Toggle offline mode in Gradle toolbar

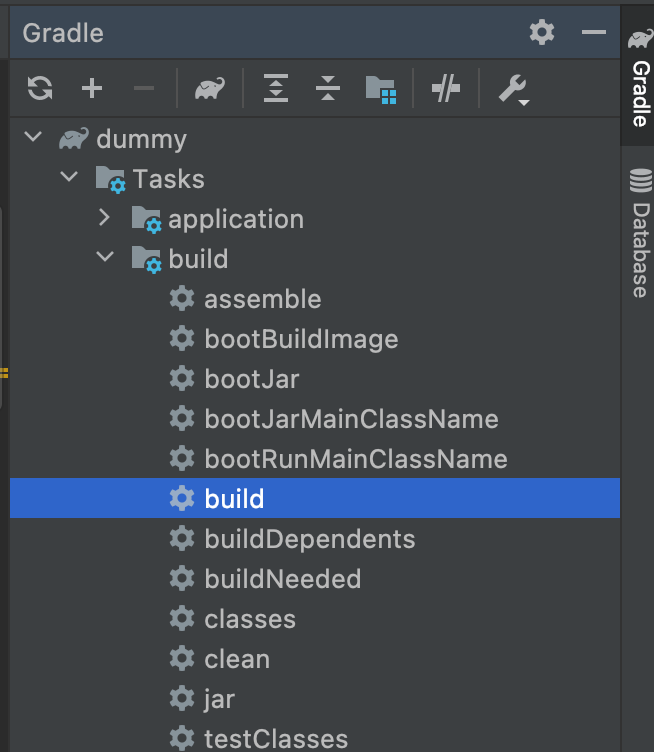coord(445,88)
